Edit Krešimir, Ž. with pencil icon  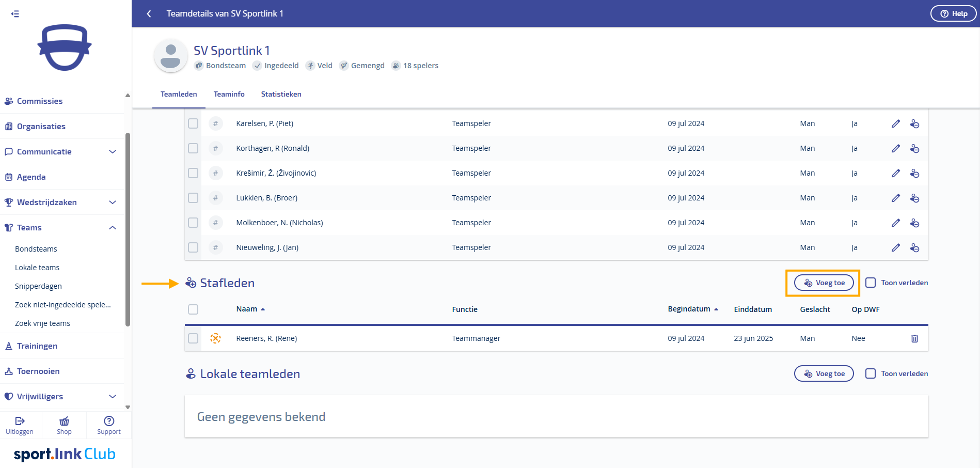pos(896,173)
